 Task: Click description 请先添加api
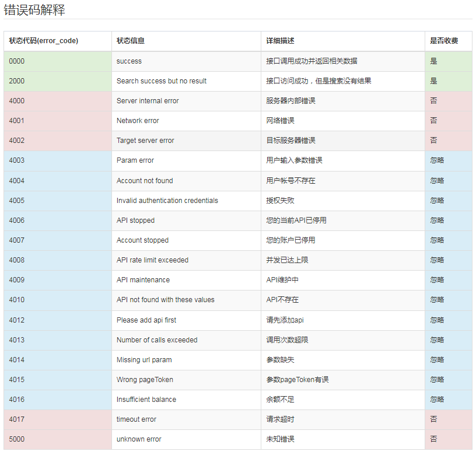[285, 320]
